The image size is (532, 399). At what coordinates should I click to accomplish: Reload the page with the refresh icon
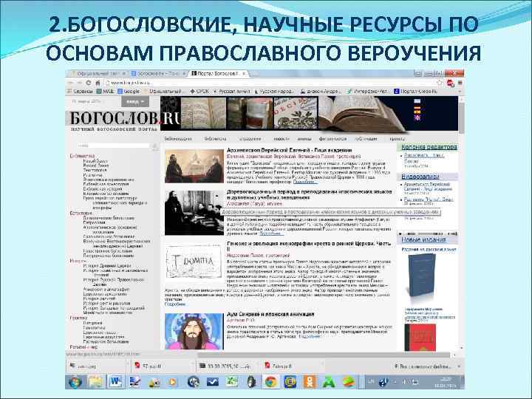click(x=89, y=83)
